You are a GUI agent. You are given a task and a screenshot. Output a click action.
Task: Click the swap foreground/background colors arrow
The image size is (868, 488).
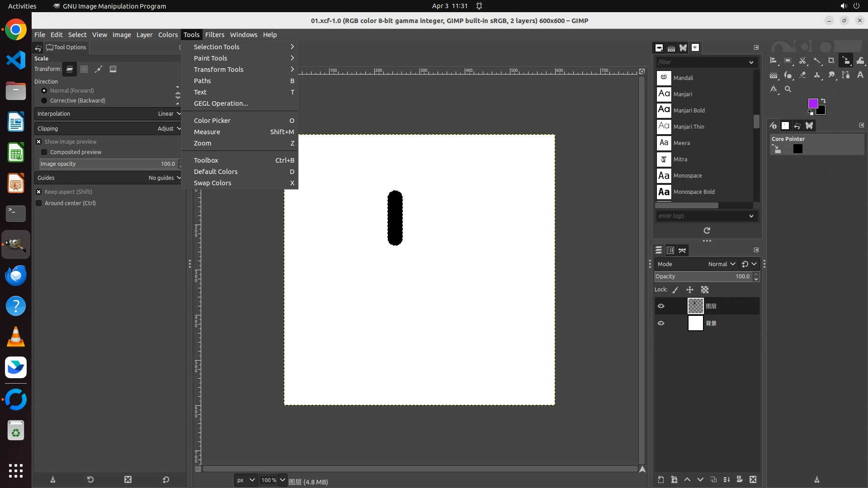pyautogui.click(x=823, y=100)
